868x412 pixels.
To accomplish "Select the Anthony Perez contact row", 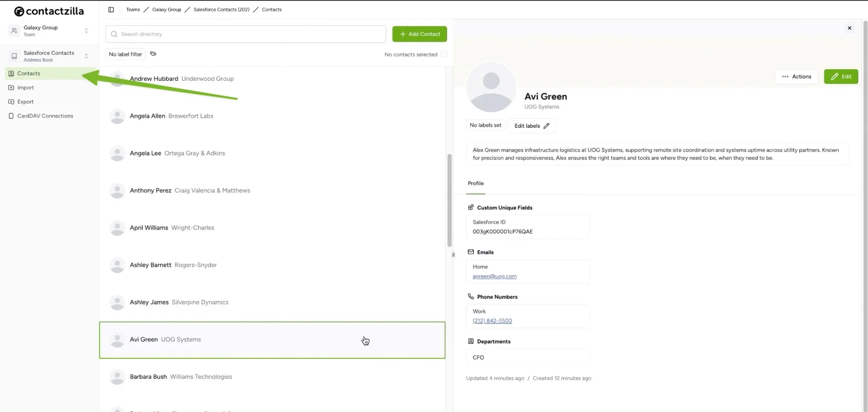I will pos(272,191).
